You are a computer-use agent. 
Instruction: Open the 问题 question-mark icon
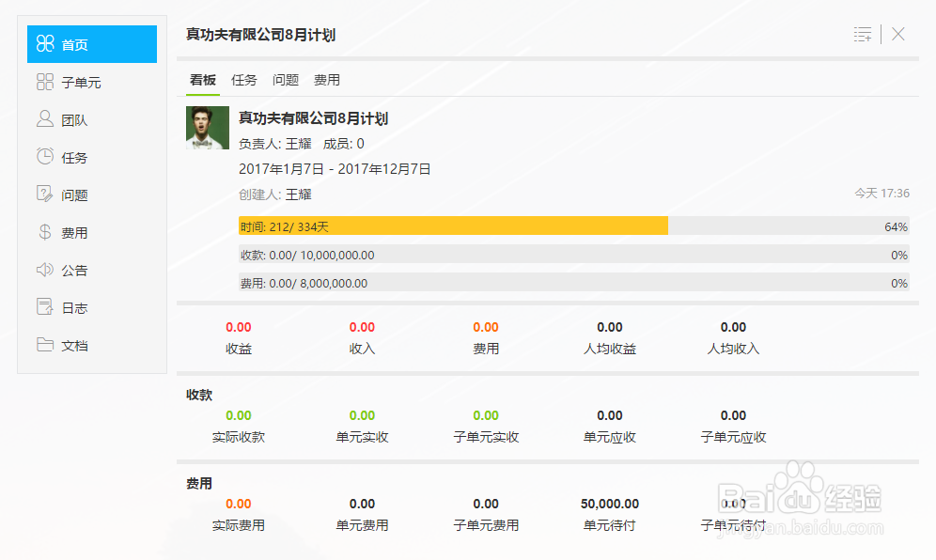(x=45, y=194)
